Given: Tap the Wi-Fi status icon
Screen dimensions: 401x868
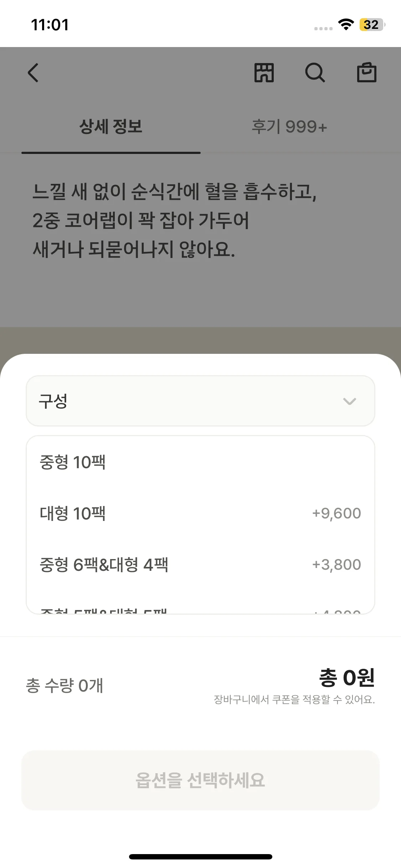Looking at the screenshot, I should (x=345, y=25).
